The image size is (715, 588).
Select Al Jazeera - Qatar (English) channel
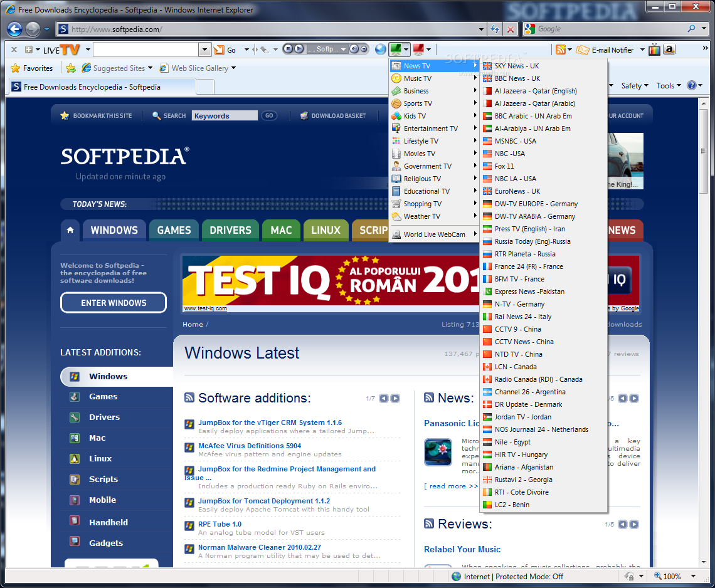coord(544,91)
